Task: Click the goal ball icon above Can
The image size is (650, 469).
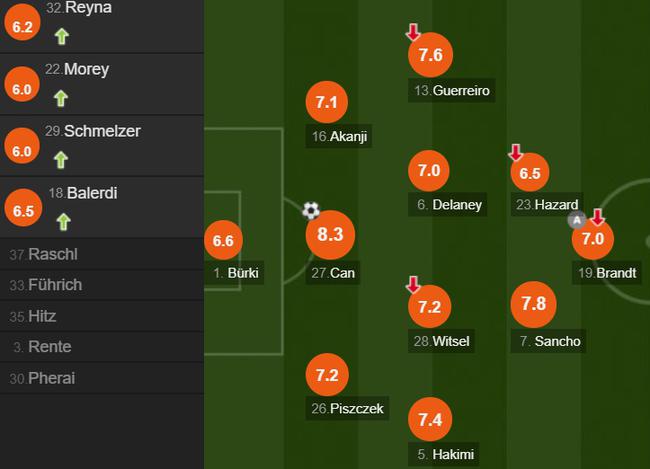Action: [311, 211]
